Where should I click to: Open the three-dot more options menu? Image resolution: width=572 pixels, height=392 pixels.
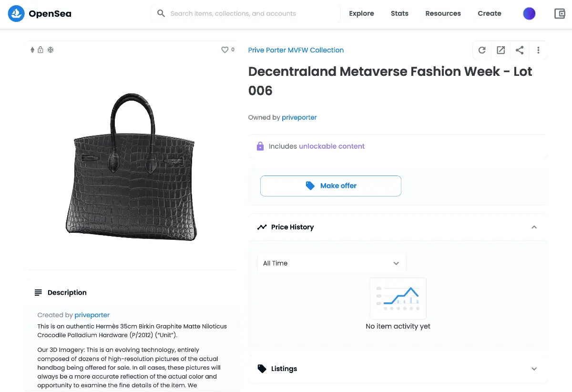tap(538, 50)
